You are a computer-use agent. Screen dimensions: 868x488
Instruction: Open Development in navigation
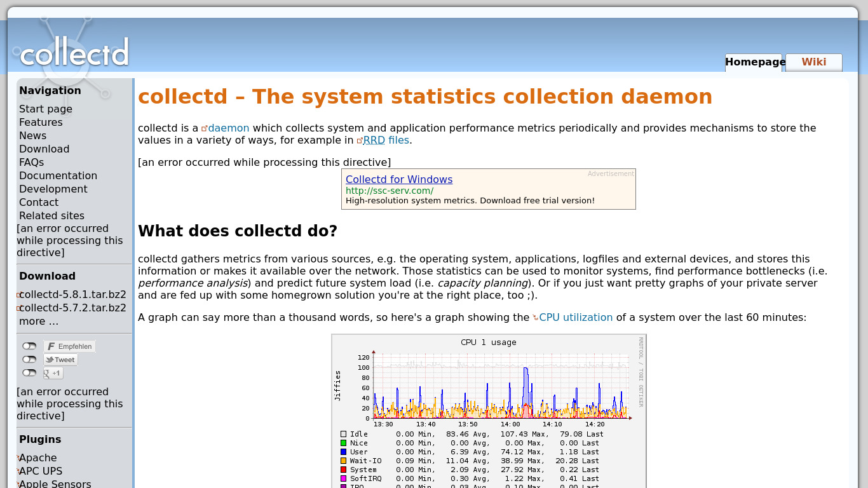pyautogui.click(x=53, y=189)
